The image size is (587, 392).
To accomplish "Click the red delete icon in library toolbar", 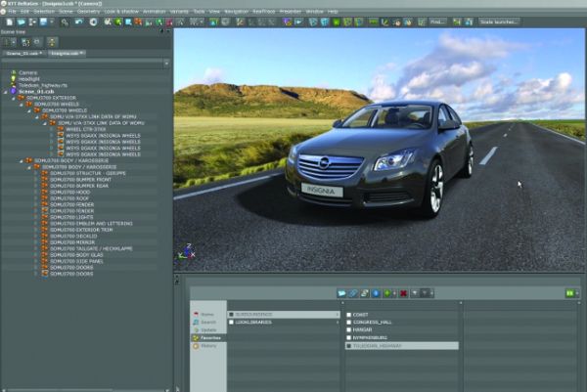I will (402, 292).
